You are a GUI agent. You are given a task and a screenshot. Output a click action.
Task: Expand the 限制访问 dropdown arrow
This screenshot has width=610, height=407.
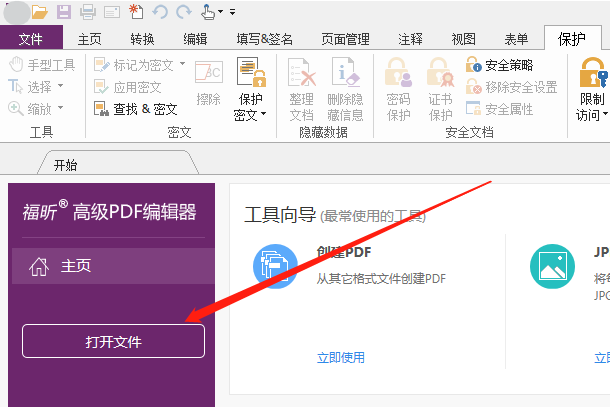[x=605, y=114]
